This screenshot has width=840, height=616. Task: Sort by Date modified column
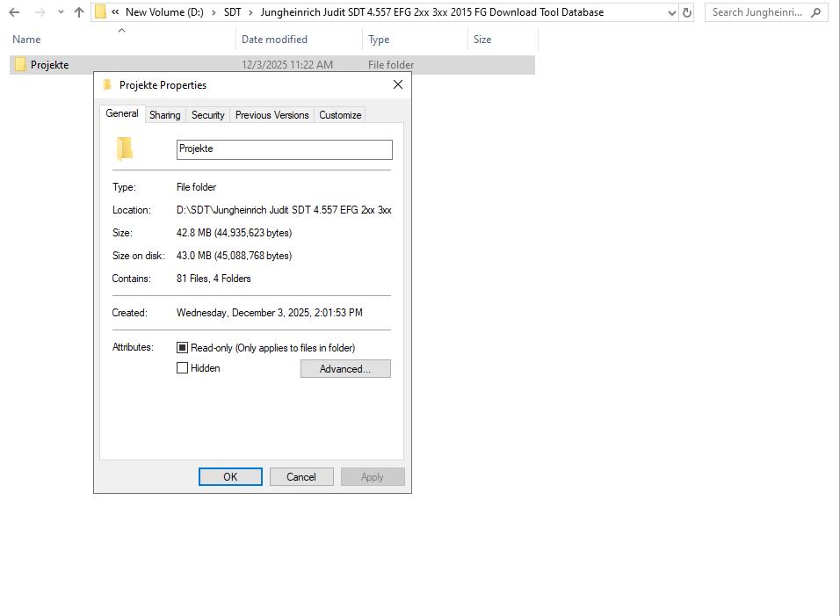[274, 39]
